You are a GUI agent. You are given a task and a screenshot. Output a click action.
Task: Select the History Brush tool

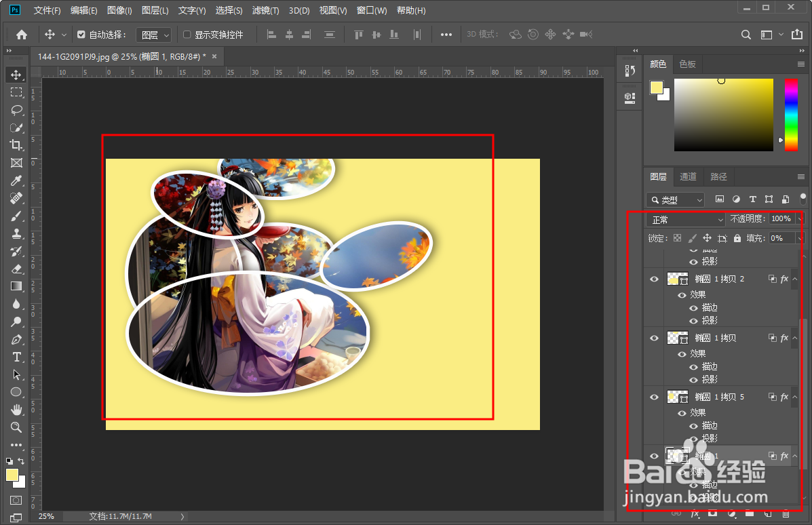pos(16,251)
